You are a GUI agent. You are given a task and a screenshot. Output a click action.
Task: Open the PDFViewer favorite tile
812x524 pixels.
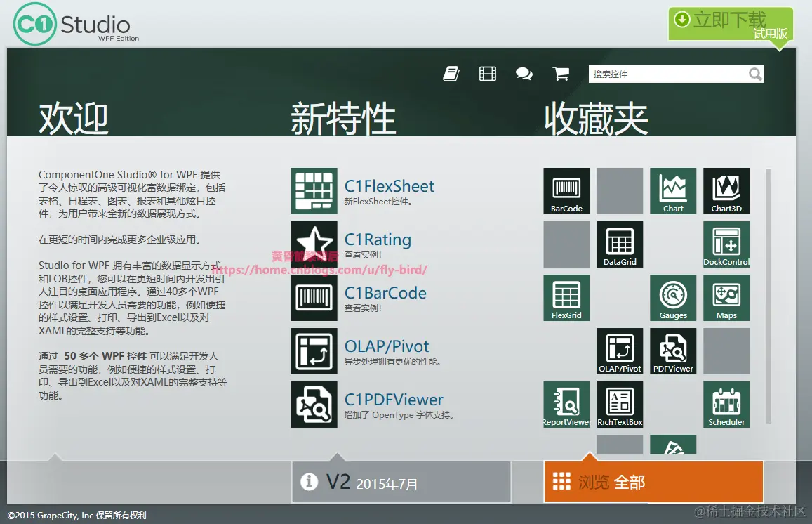click(673, 351)
